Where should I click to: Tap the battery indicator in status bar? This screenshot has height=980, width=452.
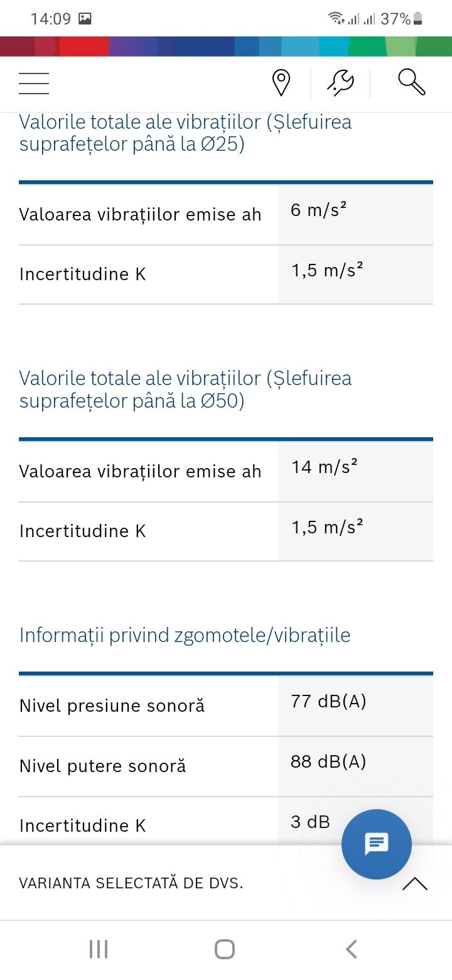[418, 19]
